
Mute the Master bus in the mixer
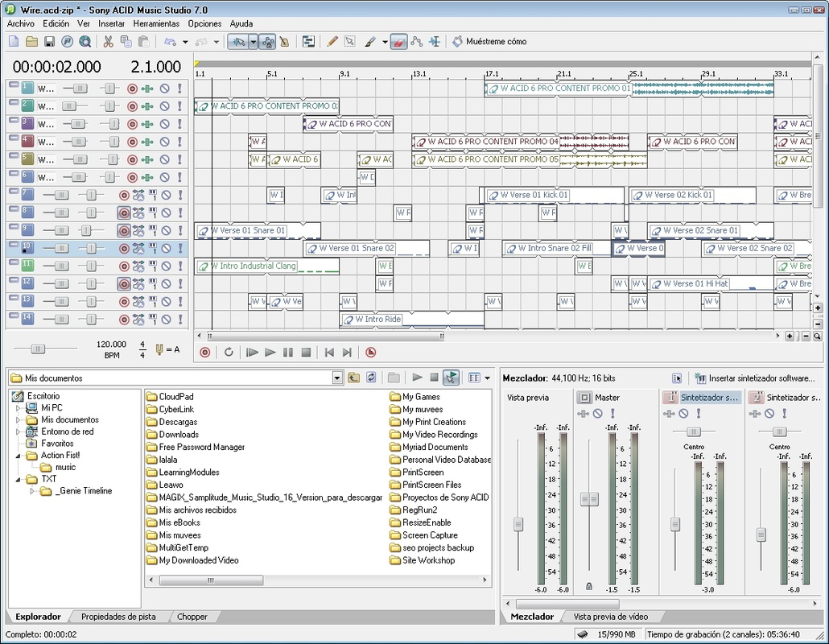598,414
